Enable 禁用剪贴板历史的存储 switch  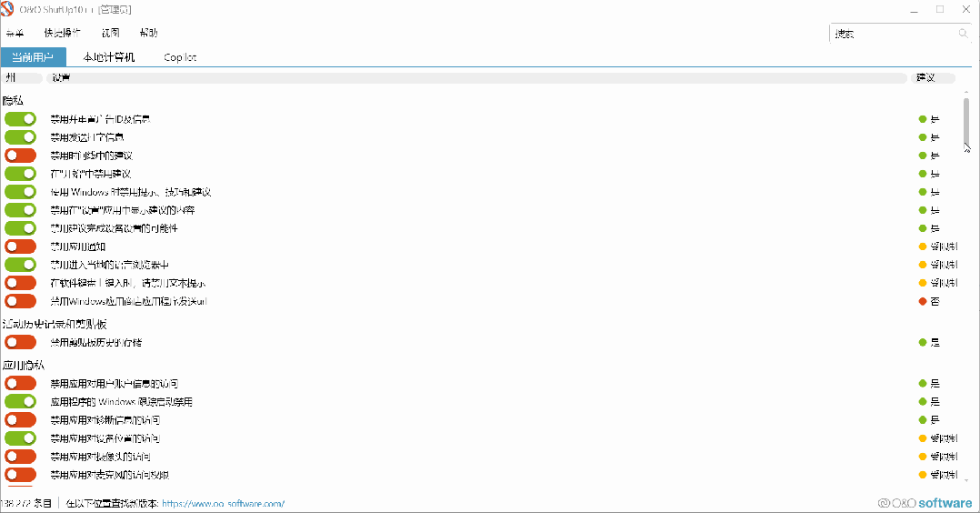[x=21, y=342]
